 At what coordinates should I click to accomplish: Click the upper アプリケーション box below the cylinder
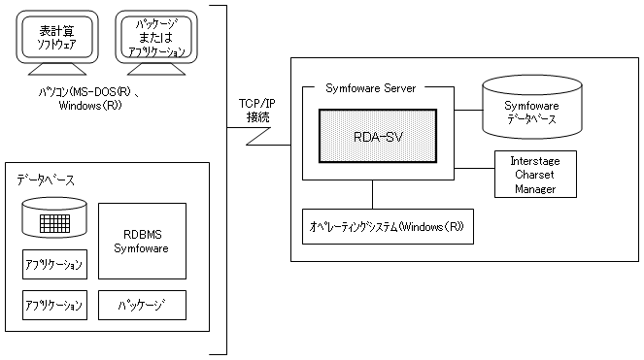(54, 264)
